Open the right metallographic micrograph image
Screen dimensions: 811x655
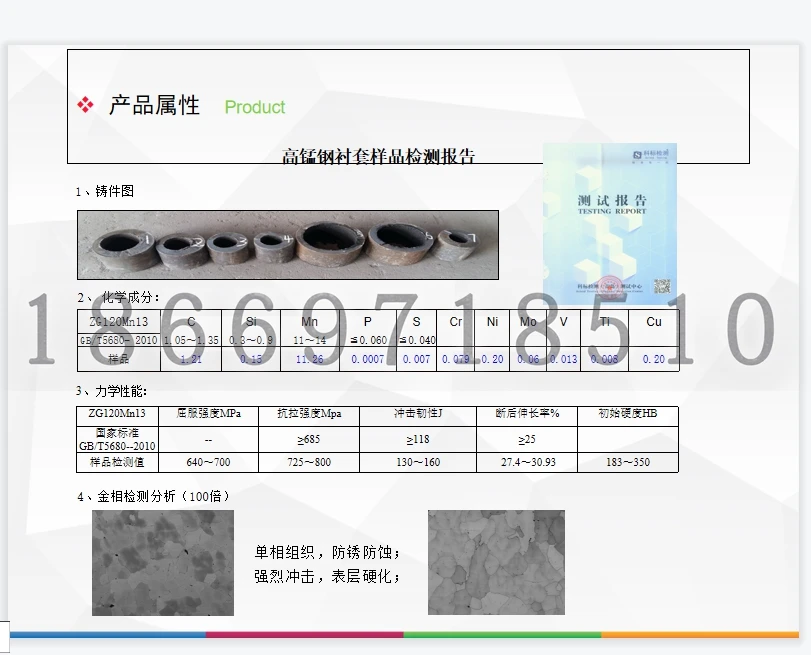495,562
